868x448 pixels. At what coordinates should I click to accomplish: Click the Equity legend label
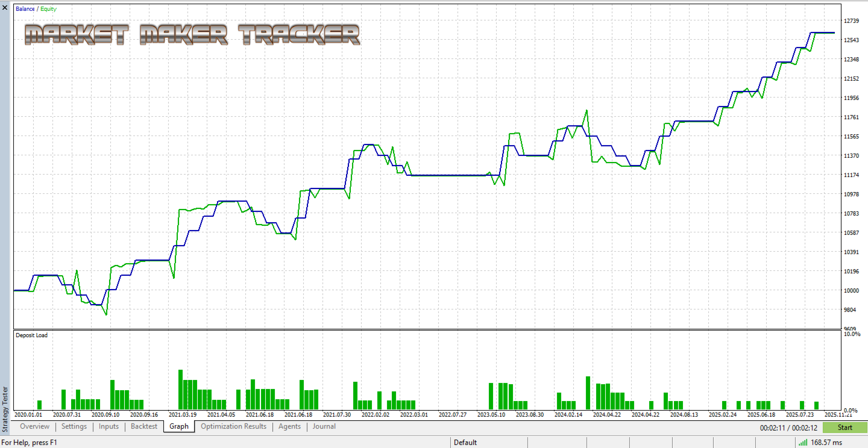point(49,9)
